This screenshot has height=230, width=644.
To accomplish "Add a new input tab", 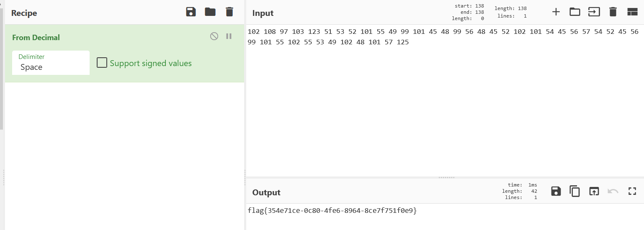I will pyautogui.click(x=556, y=12).
